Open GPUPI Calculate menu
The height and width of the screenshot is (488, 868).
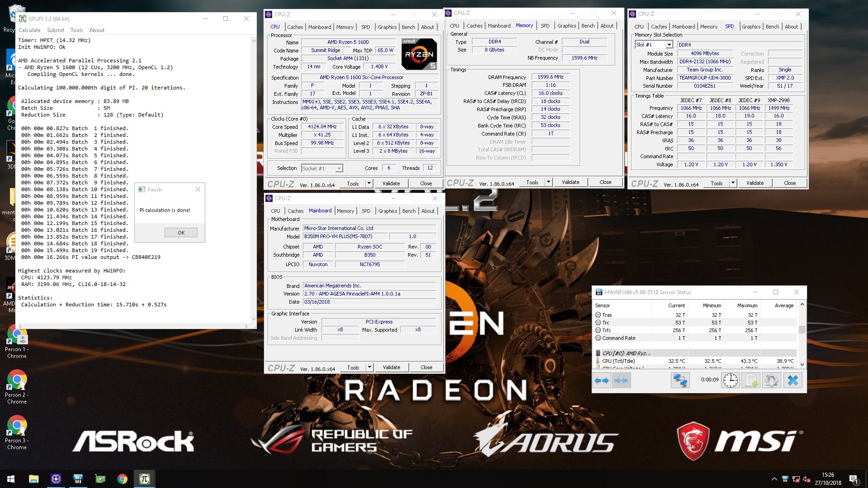(29, 30)
